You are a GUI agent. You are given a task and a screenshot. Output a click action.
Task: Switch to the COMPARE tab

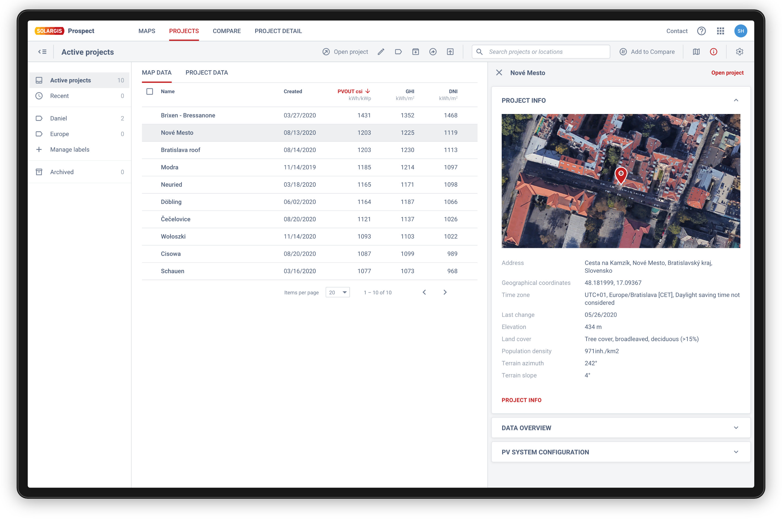pyautogui.click(x=227, y=31)
